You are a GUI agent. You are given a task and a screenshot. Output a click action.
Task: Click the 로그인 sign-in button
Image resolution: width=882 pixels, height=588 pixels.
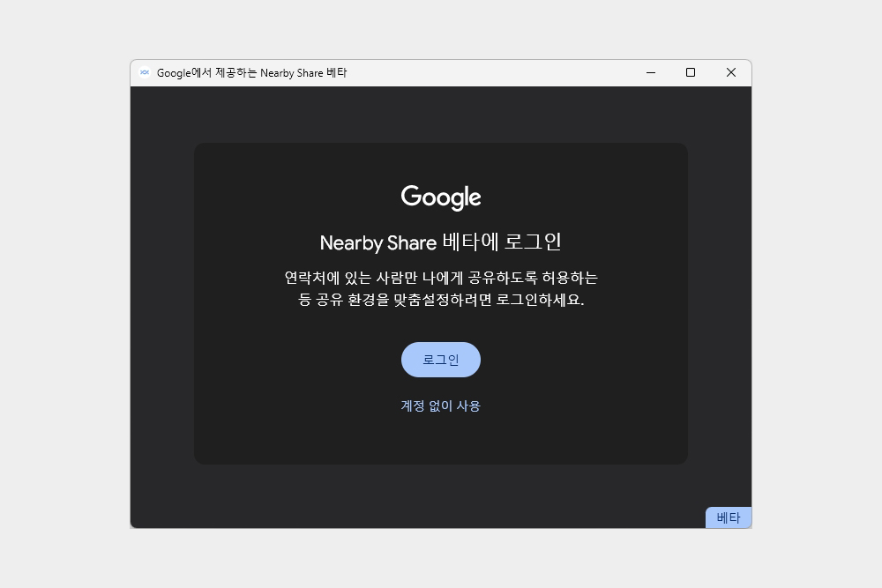[440, 360]
